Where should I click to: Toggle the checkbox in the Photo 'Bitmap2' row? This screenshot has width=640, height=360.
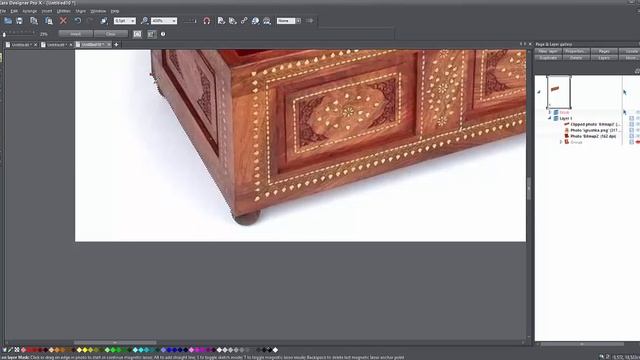click(631, 136)
